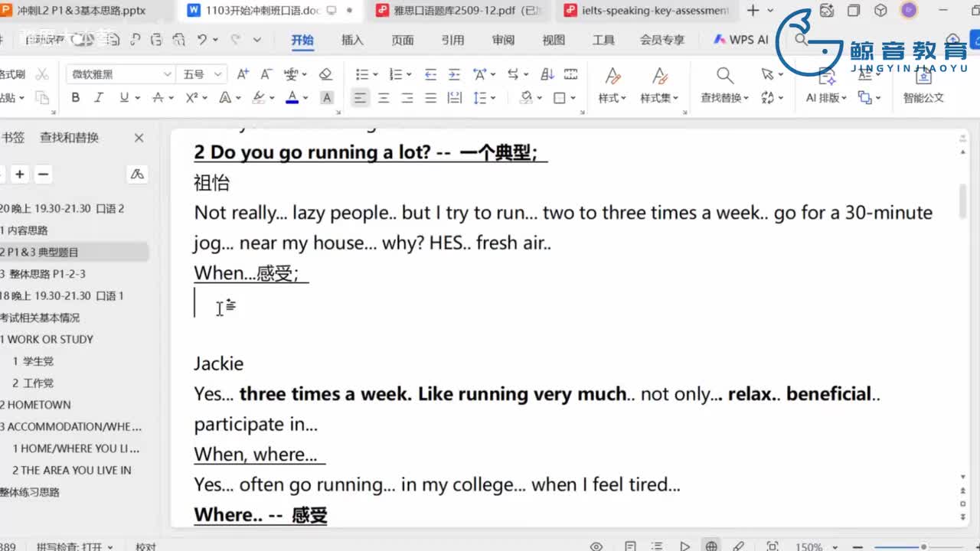
Task: Align text to the right
Action: click(407, 98)
